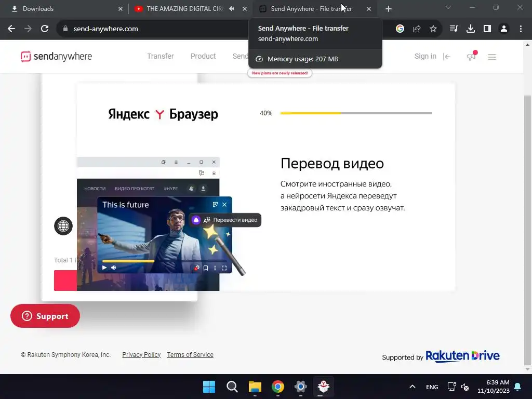
Task: Open a new browser tab
Action: (389, 9)
